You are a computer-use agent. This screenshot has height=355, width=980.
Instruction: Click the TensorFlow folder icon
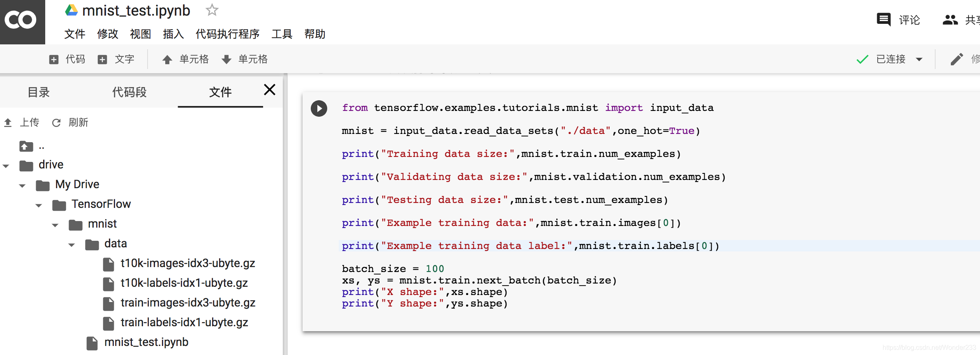pos(59,205)
